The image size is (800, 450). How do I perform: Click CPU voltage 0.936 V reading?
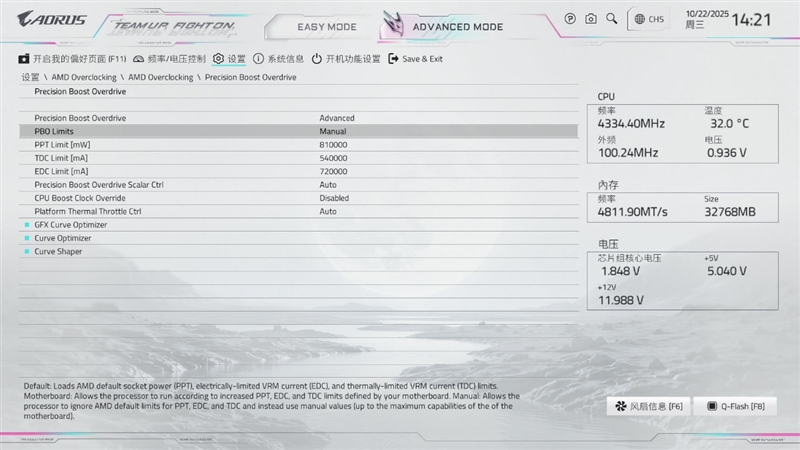pyautogui.click(x=727, y=153)
